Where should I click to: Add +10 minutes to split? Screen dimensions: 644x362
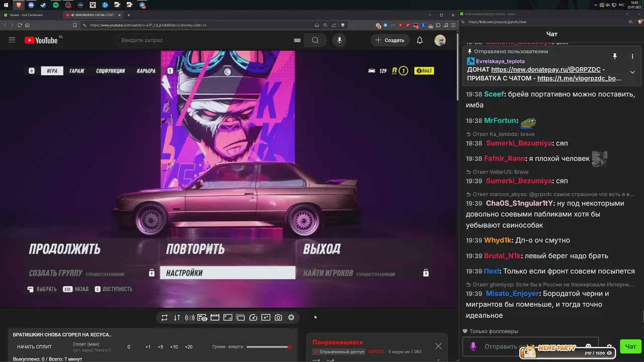(174, 347)
